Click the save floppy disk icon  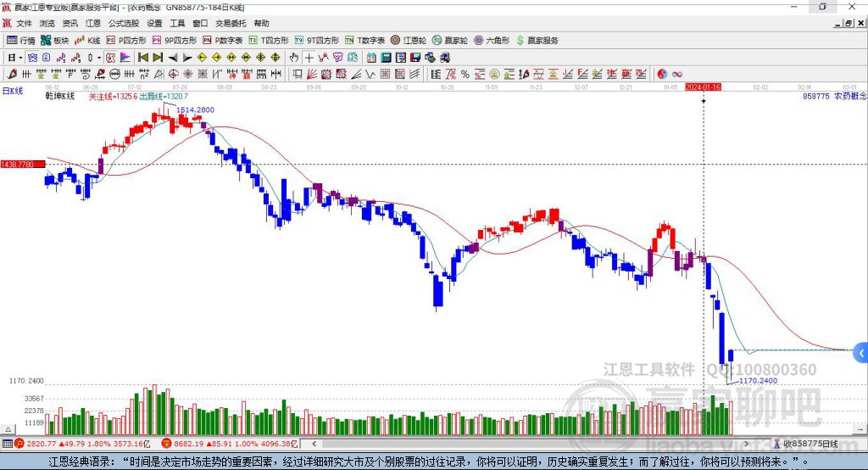tap(415, 58)
